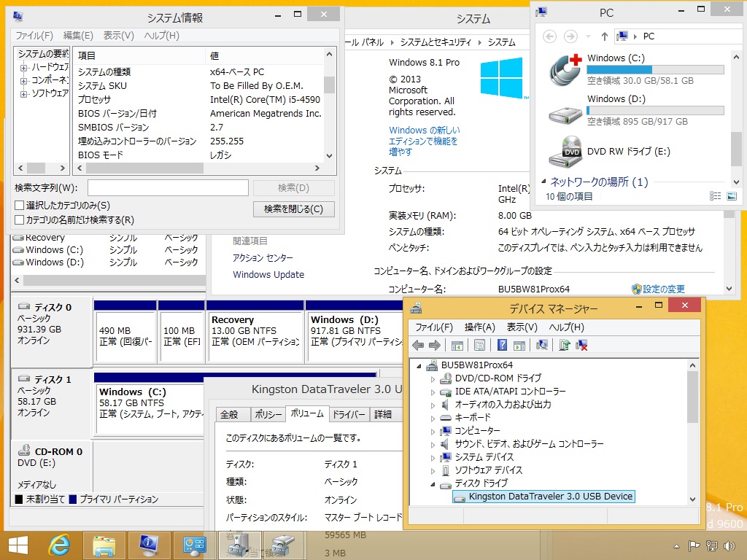Expand the ハードウェア node in System Information tree
Viewport: 747px width, 560px height.
[23, 68]
